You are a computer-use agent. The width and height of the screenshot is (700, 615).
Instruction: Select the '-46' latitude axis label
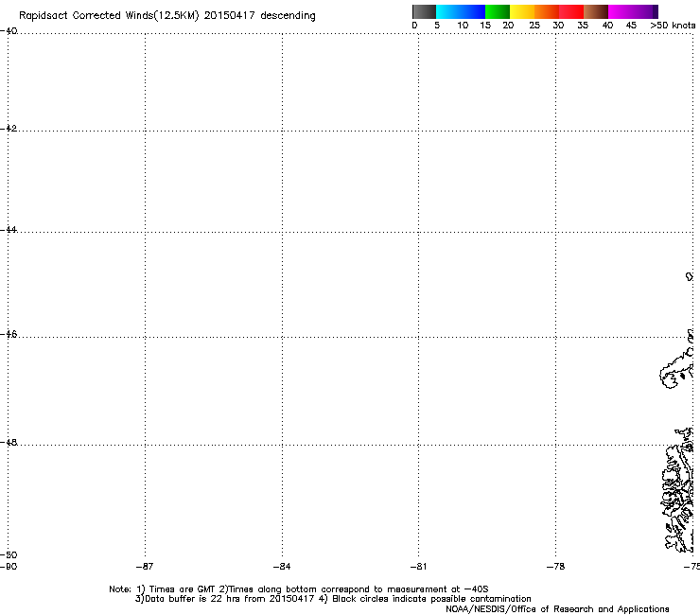9,334
